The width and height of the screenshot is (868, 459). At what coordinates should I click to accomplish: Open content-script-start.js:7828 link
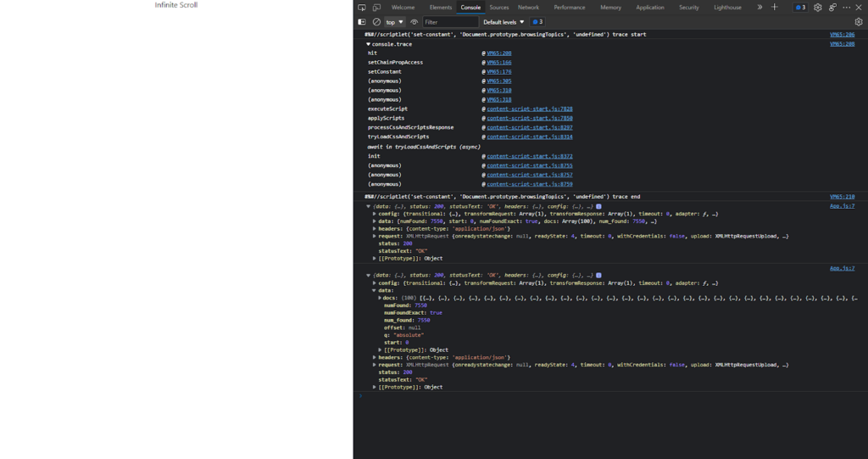pyautogui.click(x=530, y=109)
